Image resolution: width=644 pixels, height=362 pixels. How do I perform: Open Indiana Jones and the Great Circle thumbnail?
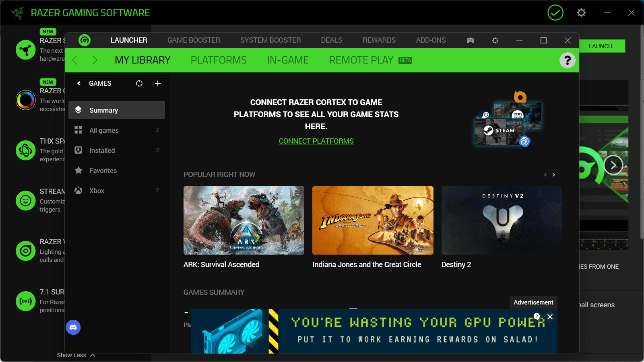373,220
